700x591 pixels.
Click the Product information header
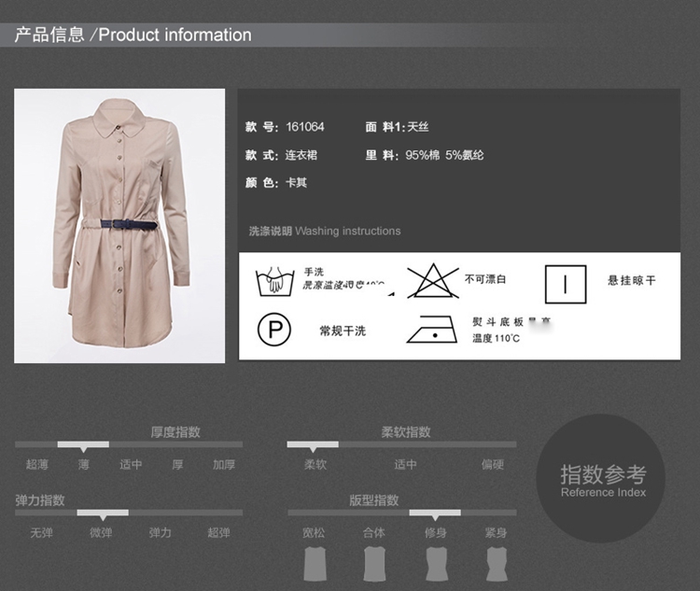click(133, 35)
